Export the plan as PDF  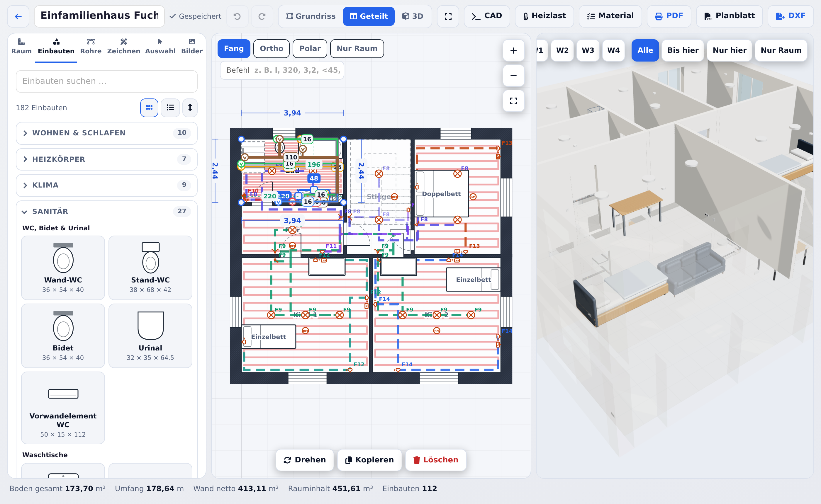click(669, 16)
